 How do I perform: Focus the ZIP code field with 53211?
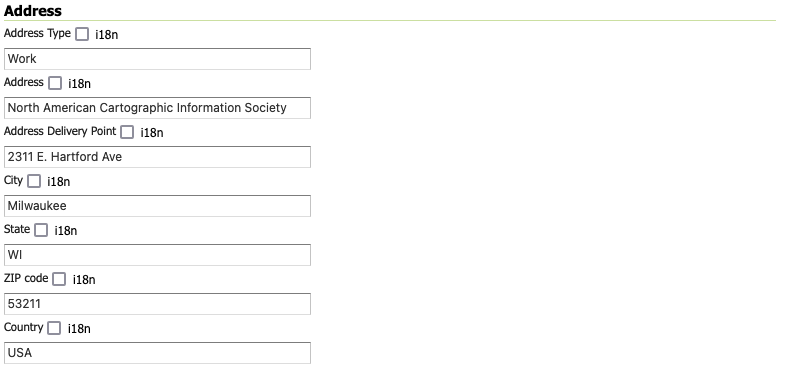(x=157, y=304)
